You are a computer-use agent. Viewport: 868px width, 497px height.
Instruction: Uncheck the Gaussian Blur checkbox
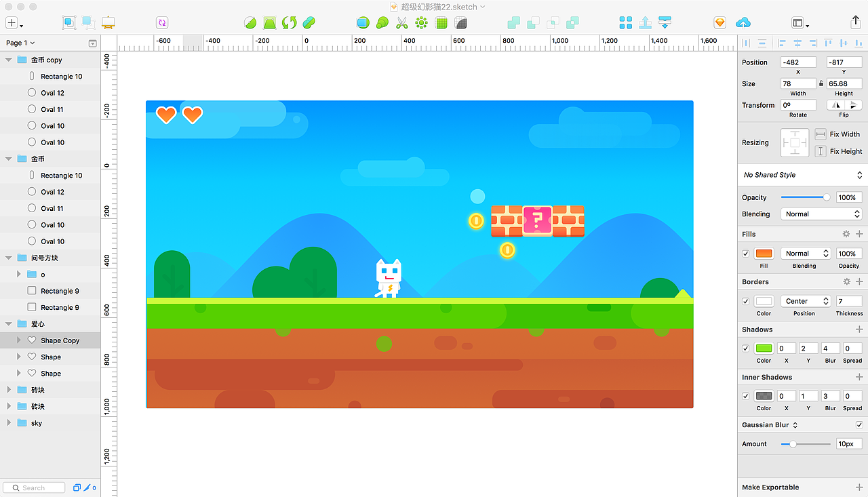[x=859, y=425]
